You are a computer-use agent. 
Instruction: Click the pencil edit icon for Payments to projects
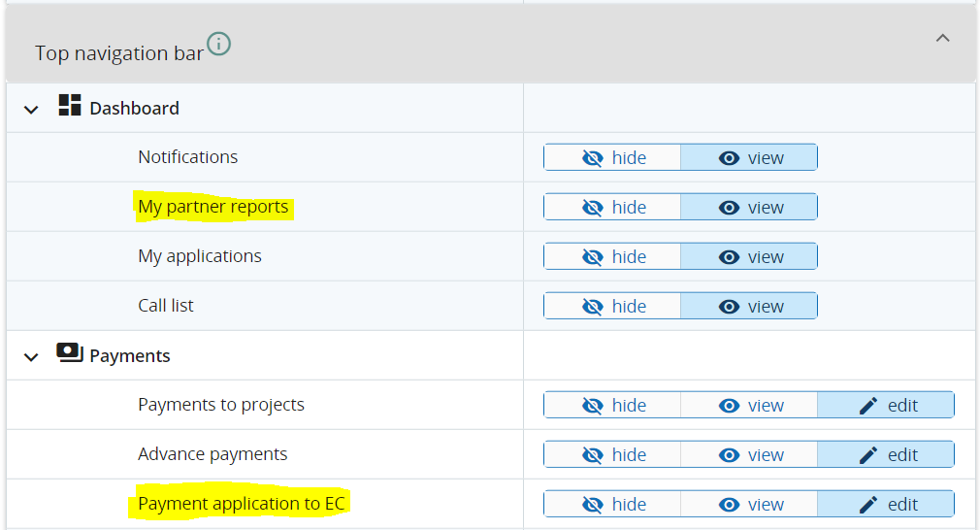point(868,406)
